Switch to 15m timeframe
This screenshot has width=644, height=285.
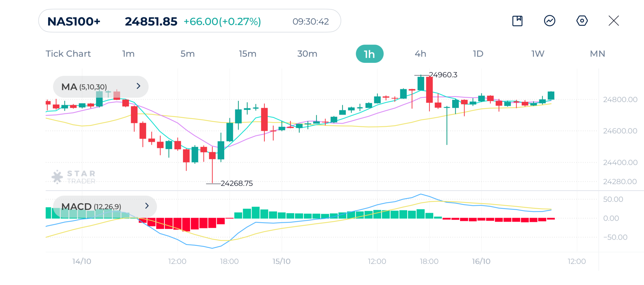(x=247, y=54)
